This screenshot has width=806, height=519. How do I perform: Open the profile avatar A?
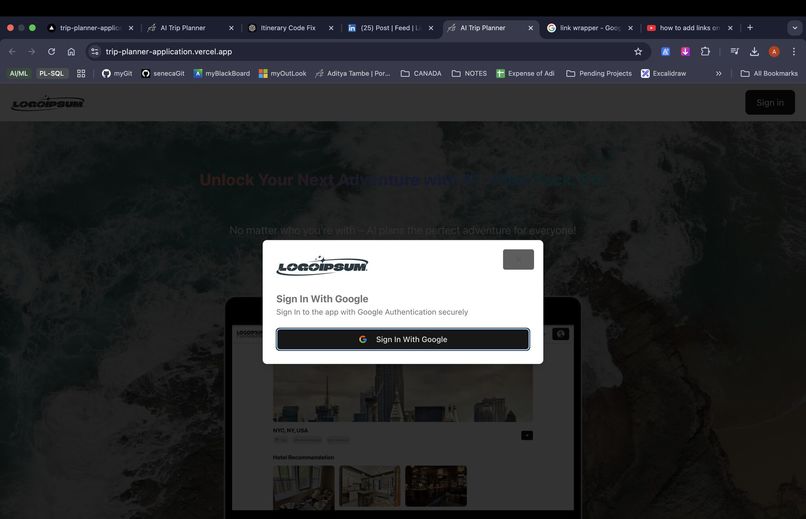coord(774,51)
